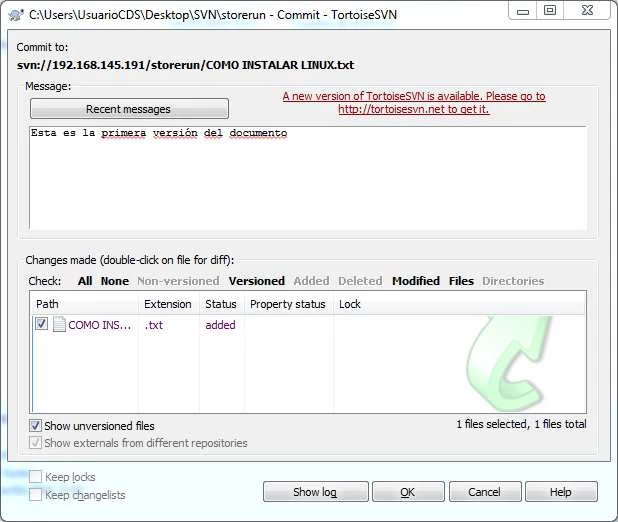
Task: Select Files check filter
Action: coord(461,281)
